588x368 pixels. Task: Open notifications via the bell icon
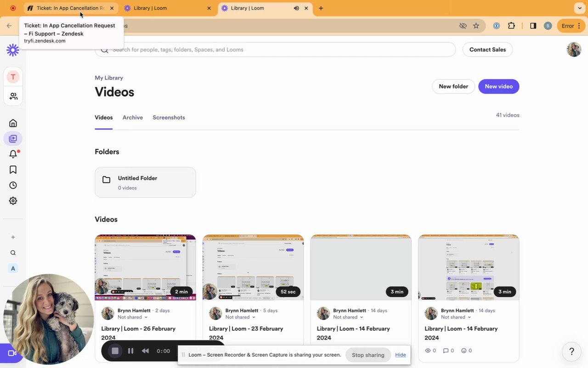click(13, 154)
